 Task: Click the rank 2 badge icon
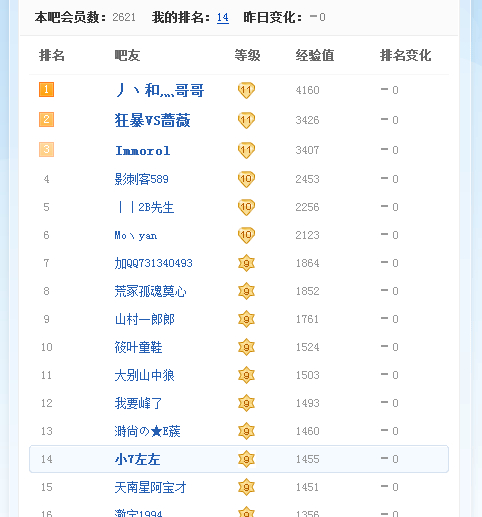[46, 120]
